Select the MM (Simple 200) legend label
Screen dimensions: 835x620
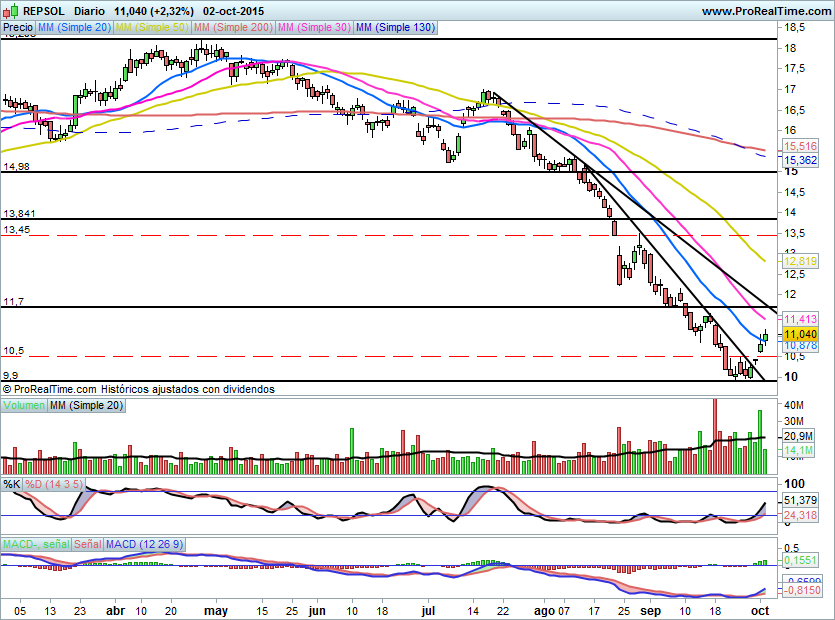233,27
